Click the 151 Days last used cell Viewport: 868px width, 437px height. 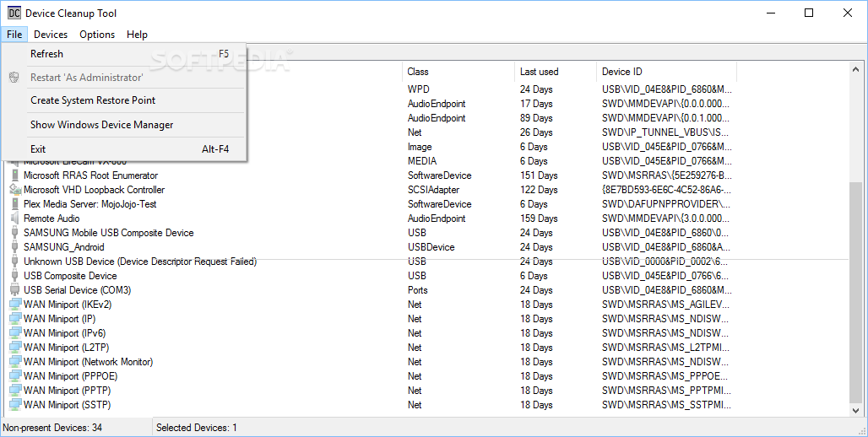tap(539, 175)
